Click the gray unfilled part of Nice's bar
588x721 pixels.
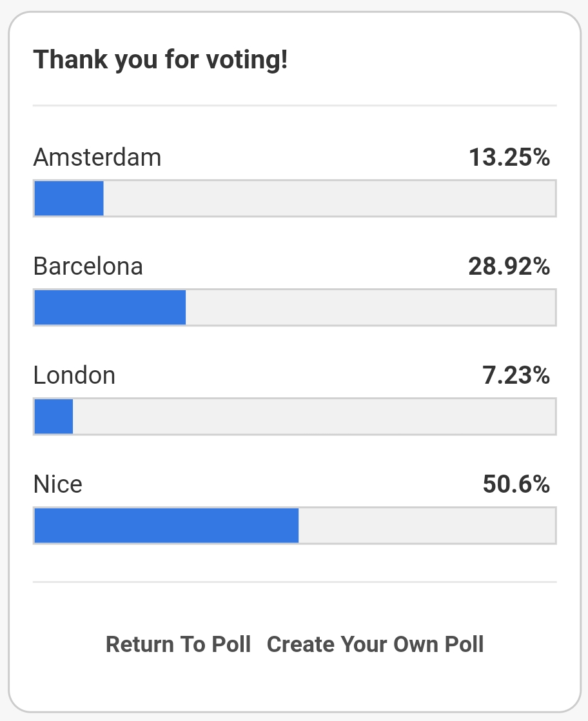point(426,526)
